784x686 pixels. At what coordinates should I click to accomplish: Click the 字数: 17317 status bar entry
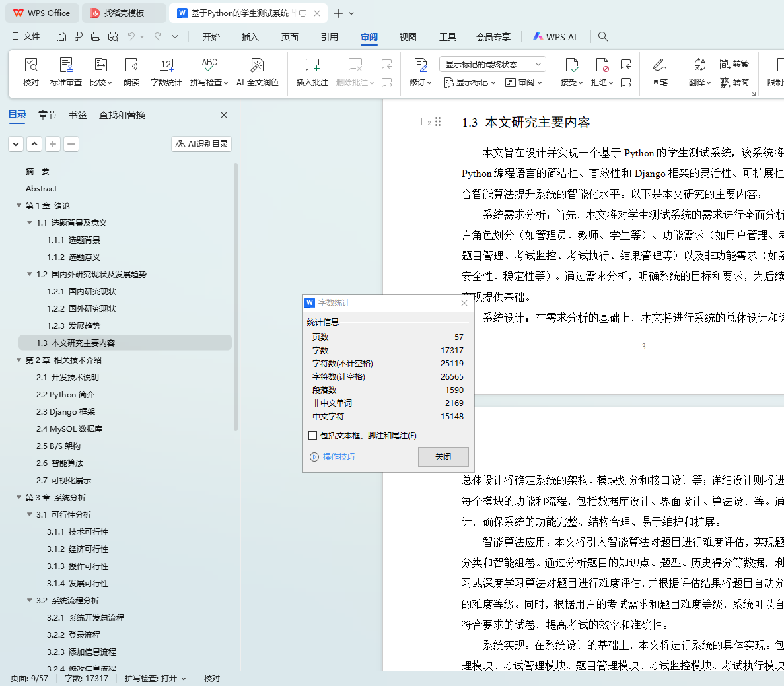86,679
